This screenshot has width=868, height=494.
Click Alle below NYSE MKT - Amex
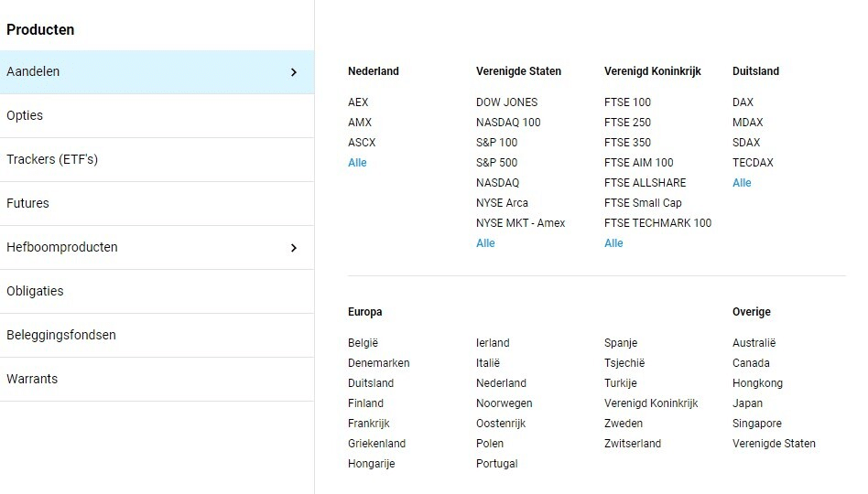[x=485, y=243]
